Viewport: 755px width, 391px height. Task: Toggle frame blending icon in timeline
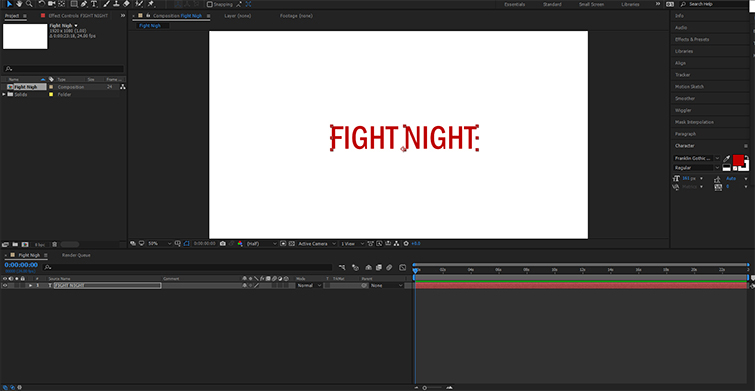[x=378, y=267]
